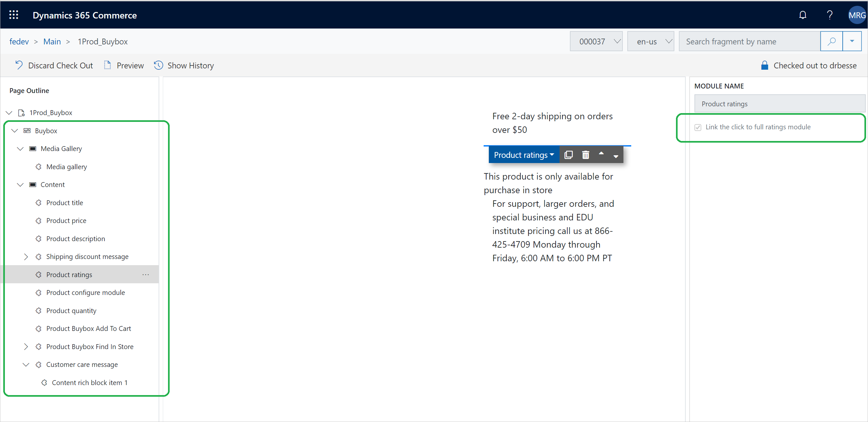Expand the Product Buybox Find In Store node

[x=26, y=347]
